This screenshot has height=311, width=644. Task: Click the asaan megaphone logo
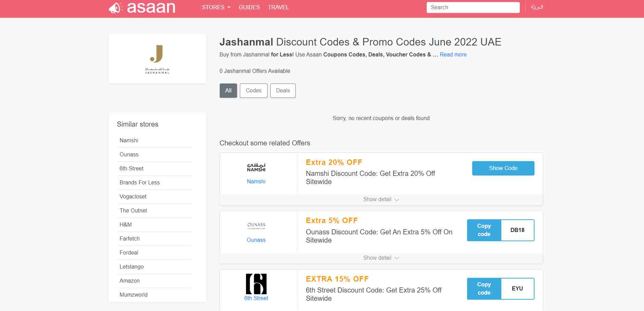[116, 7]
